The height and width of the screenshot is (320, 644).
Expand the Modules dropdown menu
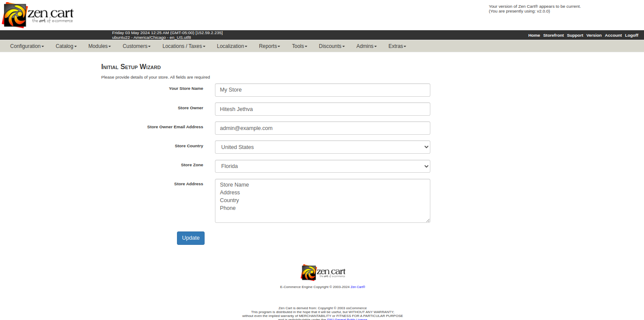tap(99, 46)
